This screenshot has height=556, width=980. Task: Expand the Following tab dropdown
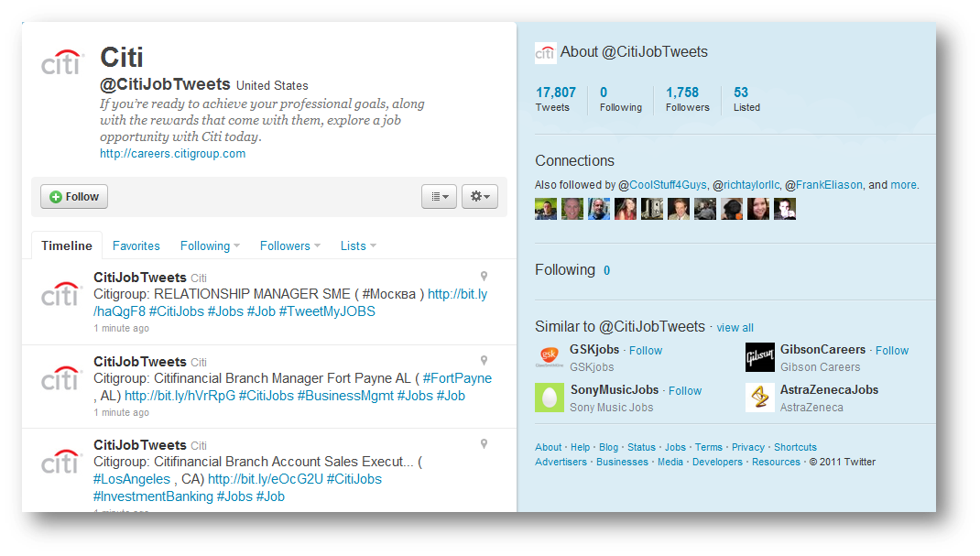tap(210, 245)
